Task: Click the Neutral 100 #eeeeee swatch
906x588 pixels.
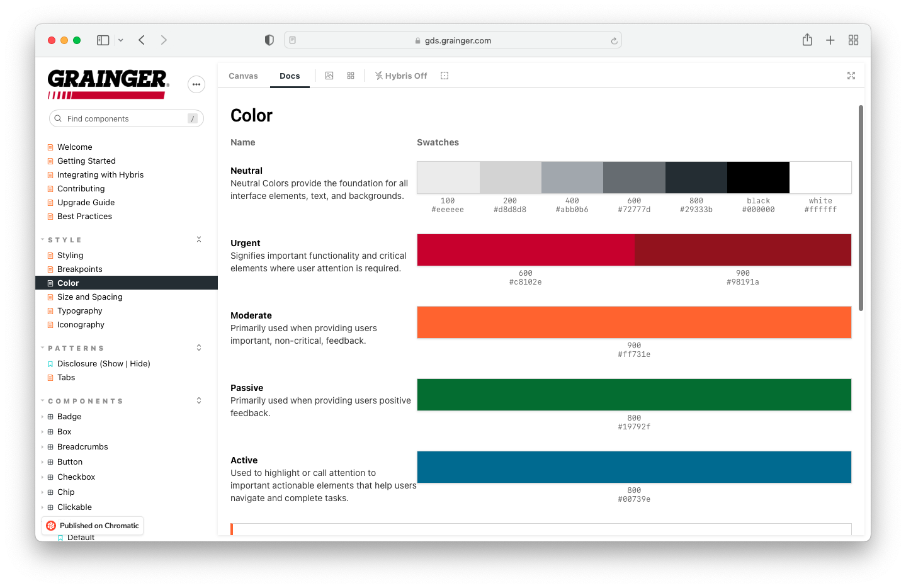Action: click(x=448, y=178)
